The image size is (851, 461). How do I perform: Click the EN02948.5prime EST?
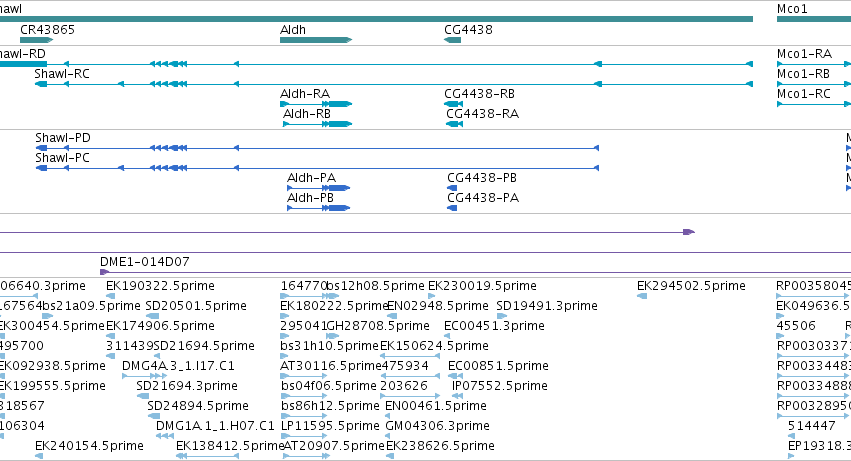pos(437,306)
